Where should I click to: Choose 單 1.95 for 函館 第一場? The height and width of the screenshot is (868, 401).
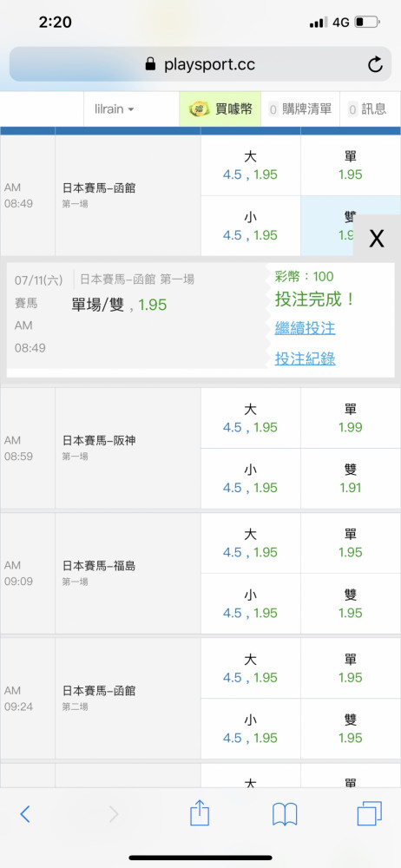click(x=351, y=166)
